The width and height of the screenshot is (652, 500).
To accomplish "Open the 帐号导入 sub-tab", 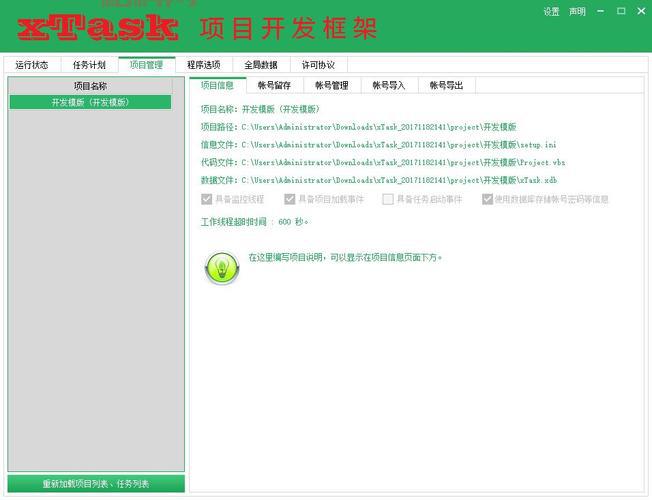I will (x=389, y=85).
